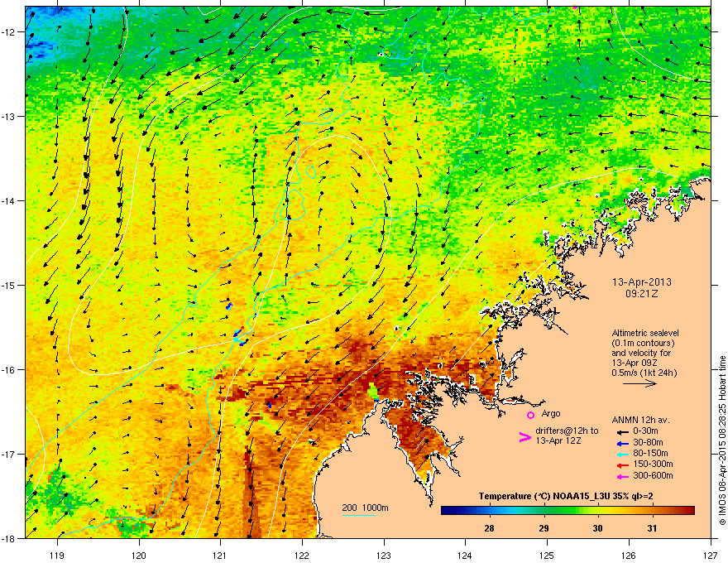Click the latitude axis label -12
Viewport: 728px width, 563px height.
point(8,31)
